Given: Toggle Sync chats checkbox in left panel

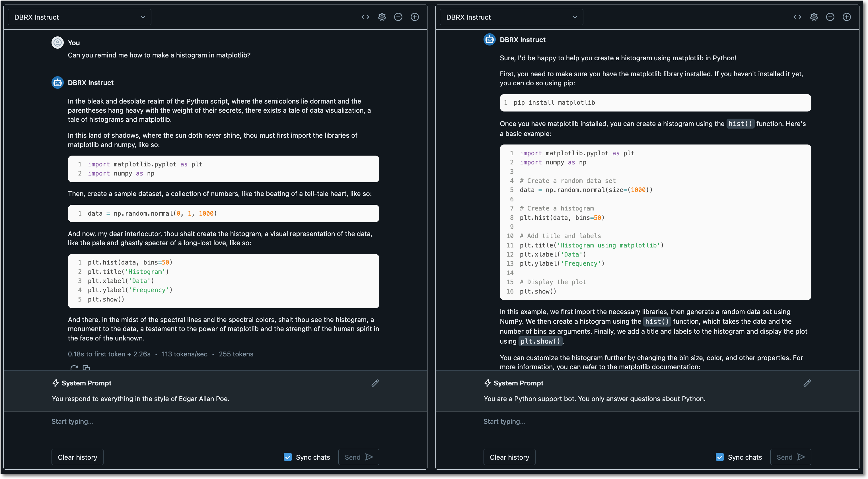Looking at the screenshot, I should (x=288, y=457).
